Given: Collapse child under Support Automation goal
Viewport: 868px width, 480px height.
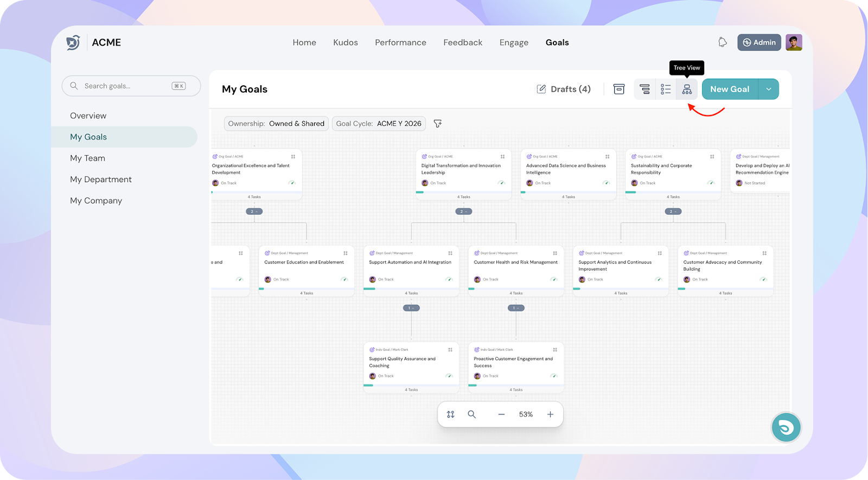Looking at the screenshot, I should (411, 308).
